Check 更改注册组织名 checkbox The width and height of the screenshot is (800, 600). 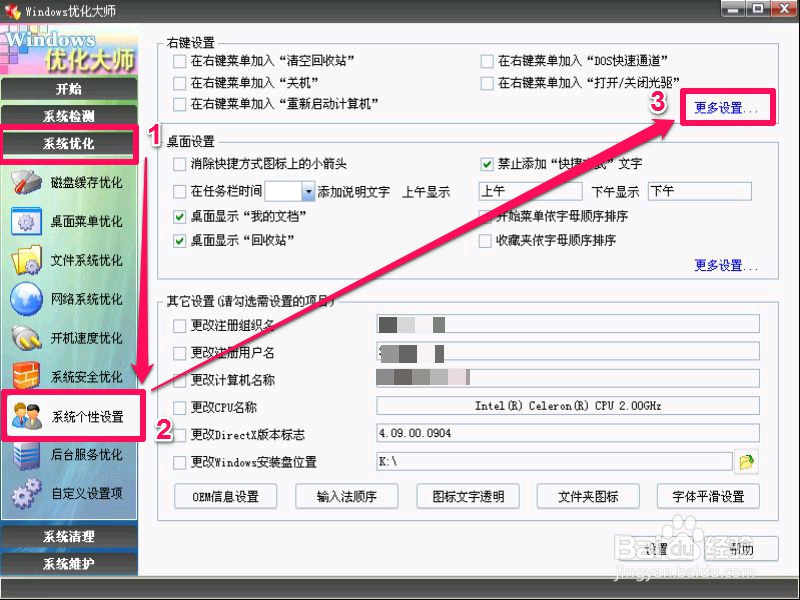(180, 326)
